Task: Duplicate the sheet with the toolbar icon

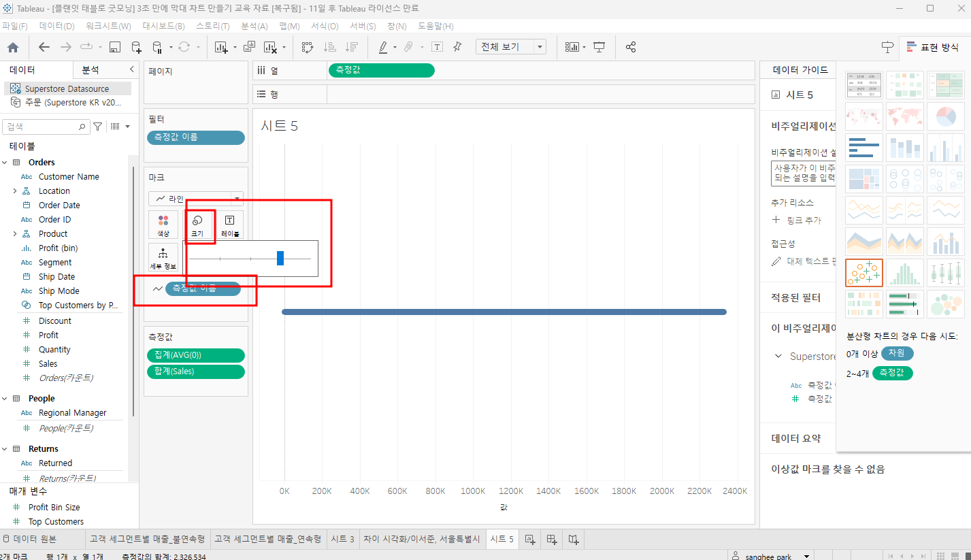Action: [x=249, y=47]
